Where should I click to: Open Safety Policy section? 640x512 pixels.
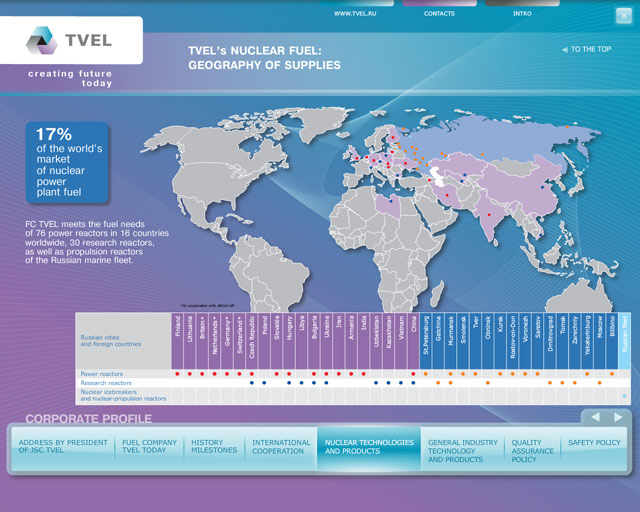coord(594,442)
